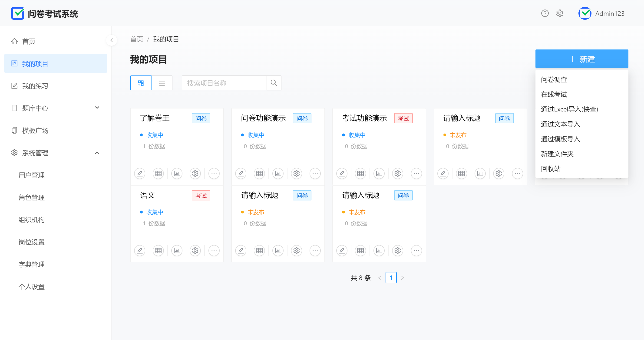Screen dimensions: 644x340
Task: View statistics chart for 语文
Action: click(x=177, y=251)
